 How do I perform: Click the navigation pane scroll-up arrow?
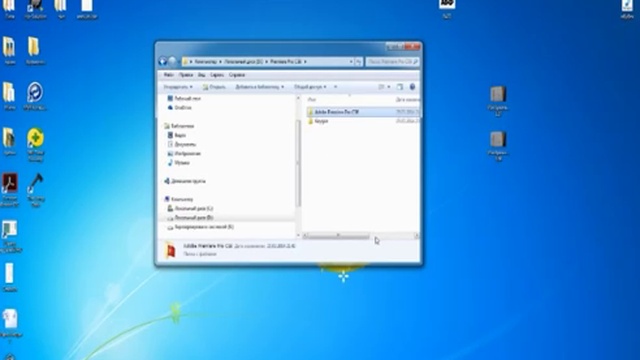[298, 98]
